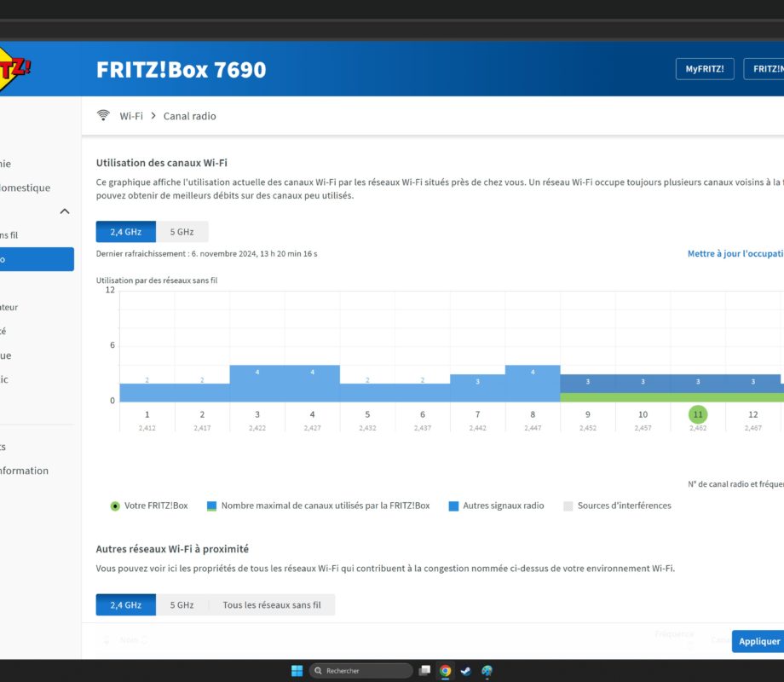Viewport: 784px width, 682px height.
Task: Click channel number 3 on the axis
Action: pyautogui.click(x=257, y=414)
